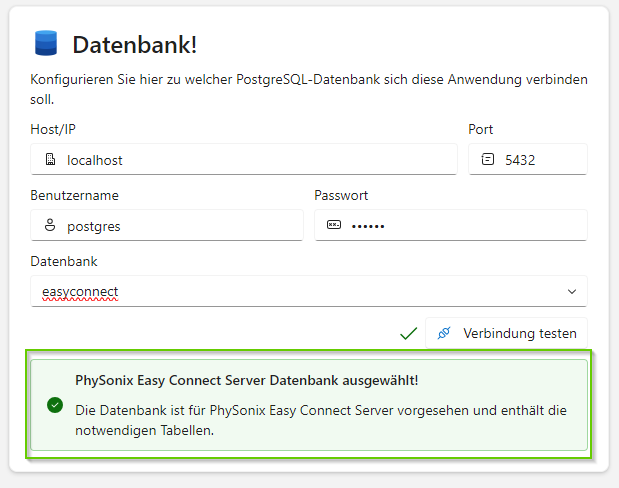Viewport: 619px width, 488px height.
Task: Open the Datenbank dropdown showing easyconnect
Action: coord(300,291)
